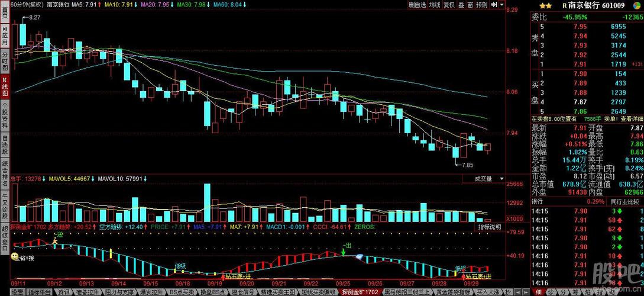Select the 建仓信号 indicator tab
Image resolution: width=644 pixels, height=296 pixels.
coord(244,292)
